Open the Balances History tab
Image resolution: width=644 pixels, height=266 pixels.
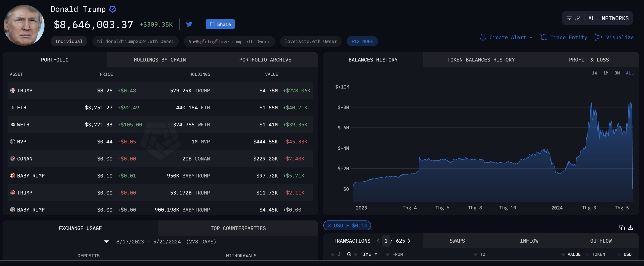click(373, 59)
